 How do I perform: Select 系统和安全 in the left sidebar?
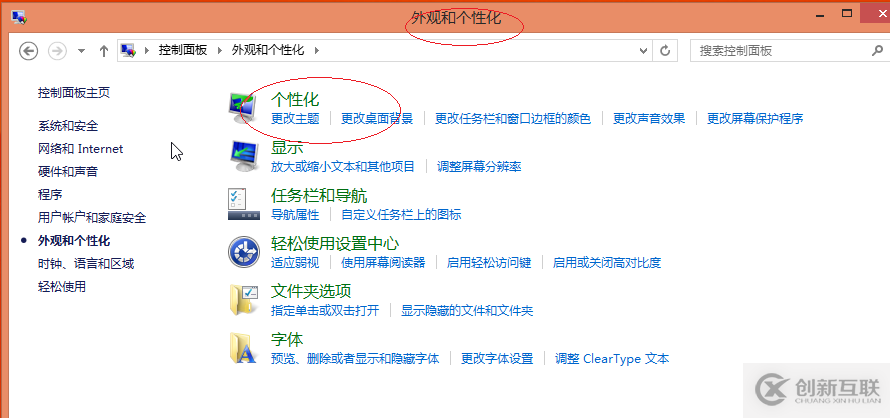point(68,126)
